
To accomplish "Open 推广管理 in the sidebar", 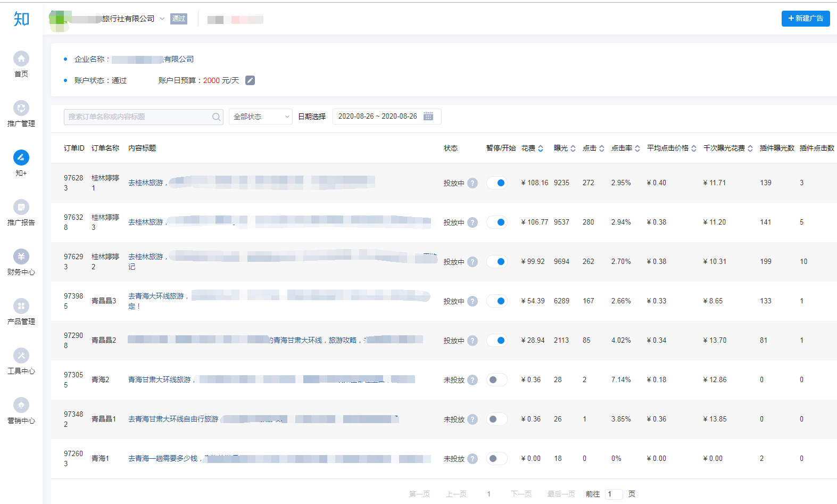I will coord(21,108).
